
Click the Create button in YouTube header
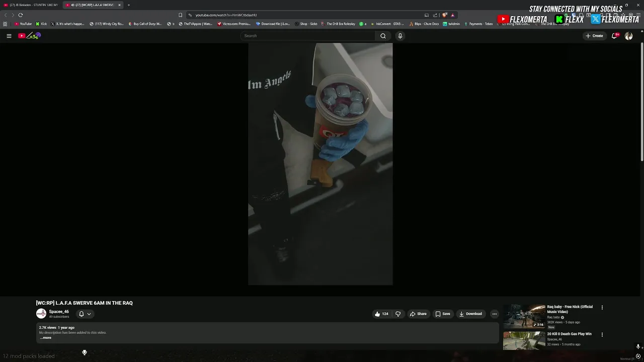coord(594,36)
